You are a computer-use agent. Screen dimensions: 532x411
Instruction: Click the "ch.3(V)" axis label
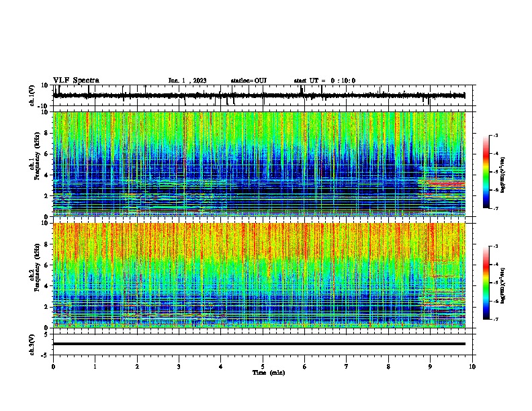[x=32, y=345]
